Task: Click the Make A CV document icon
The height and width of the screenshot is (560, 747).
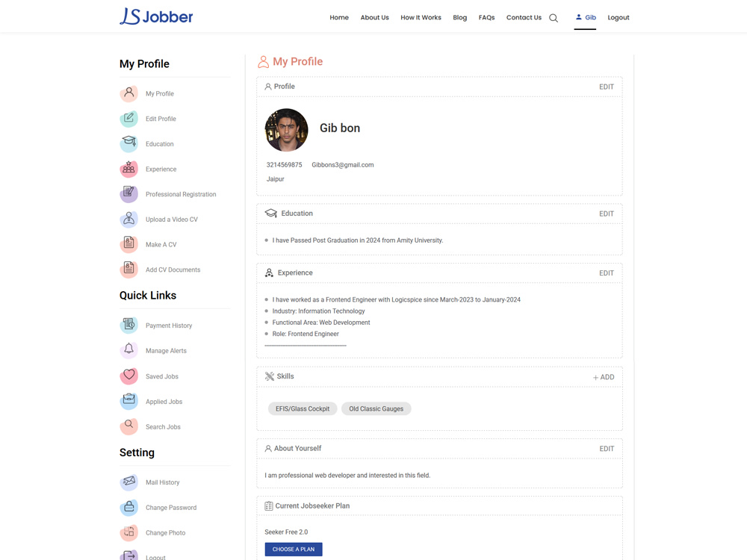Action: point(128,244)
